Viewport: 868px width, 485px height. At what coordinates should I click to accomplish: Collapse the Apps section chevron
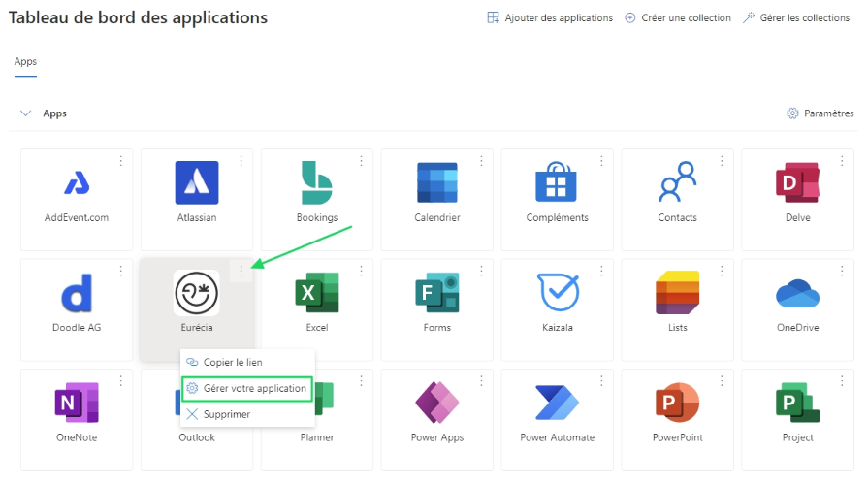[25, 113]
